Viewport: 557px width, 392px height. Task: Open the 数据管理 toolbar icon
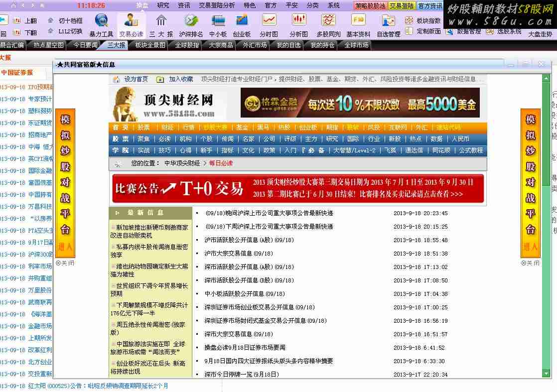(449, 32)
